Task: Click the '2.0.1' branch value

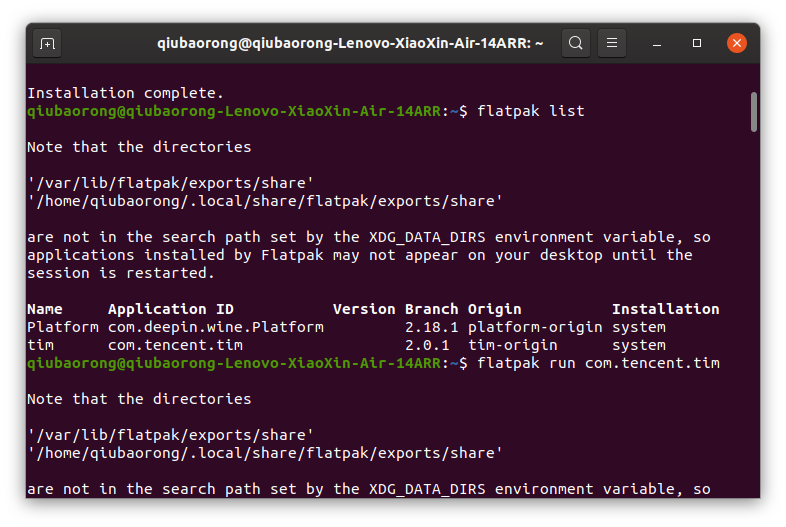Action: click(x=427, y=345)
